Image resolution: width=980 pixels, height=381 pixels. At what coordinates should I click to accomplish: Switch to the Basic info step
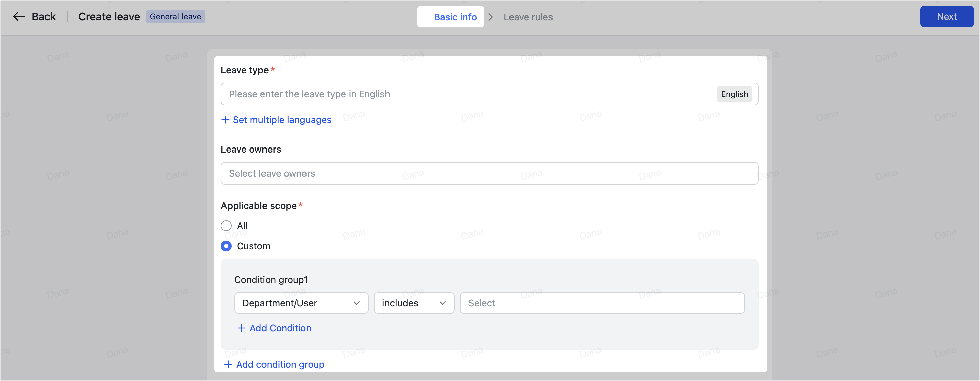(451, 17)
